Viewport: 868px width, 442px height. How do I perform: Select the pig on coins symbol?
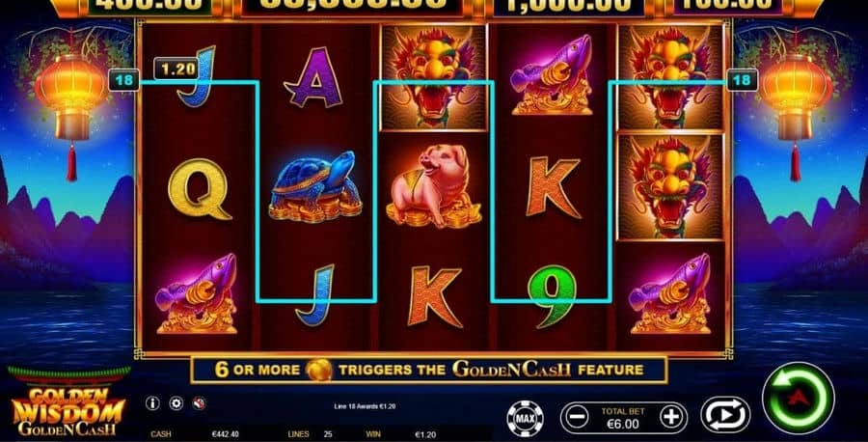[434, 185]
